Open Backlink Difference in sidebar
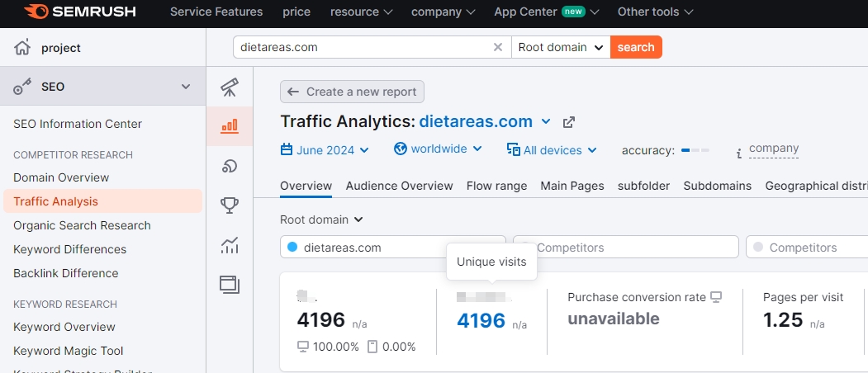Image resolution: width=868 pixels, height=373 pixels. 66,273
